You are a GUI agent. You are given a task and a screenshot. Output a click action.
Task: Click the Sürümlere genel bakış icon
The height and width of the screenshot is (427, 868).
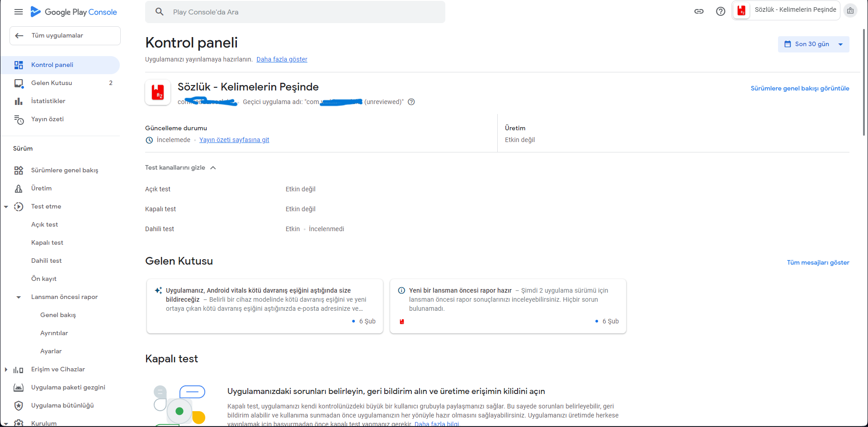point(19,171)
